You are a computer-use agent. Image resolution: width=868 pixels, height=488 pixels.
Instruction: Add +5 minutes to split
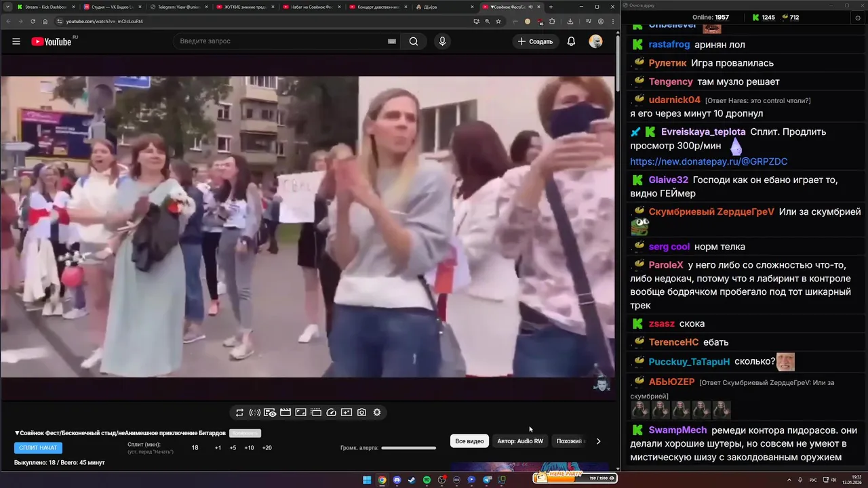[233, 448]
